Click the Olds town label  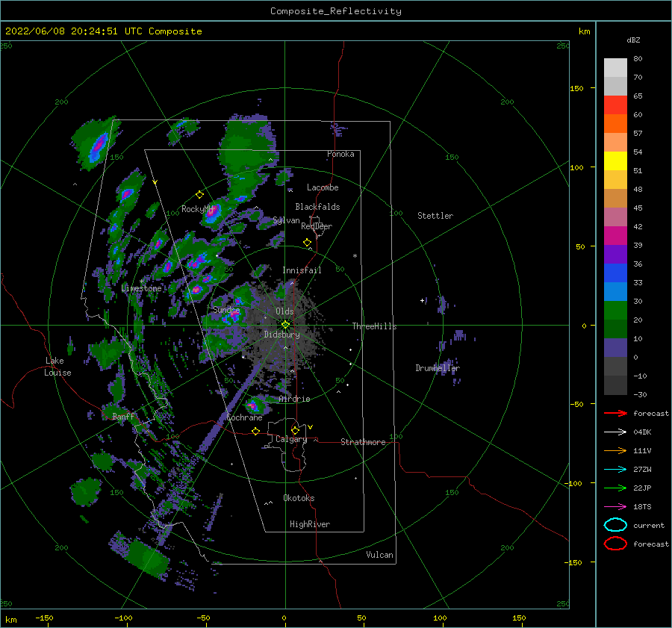[284, 311]
